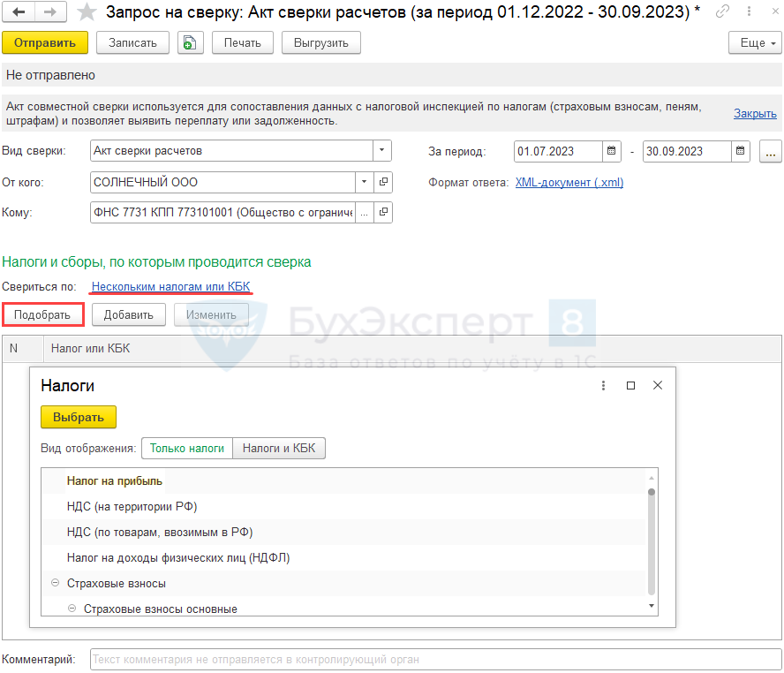The width and height of the screenshot is (784, 673).
Task: Collapse the Страховые взносы tree group
Action: click(56, 583)
